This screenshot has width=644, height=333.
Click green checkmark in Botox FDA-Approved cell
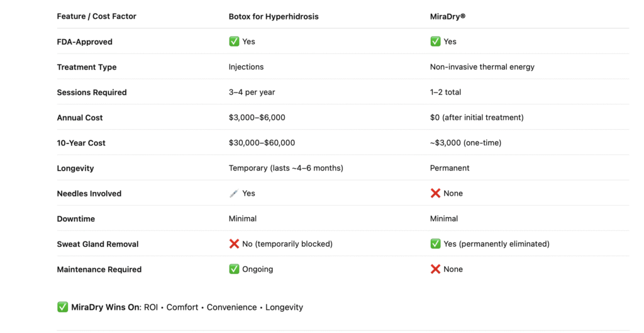tap(234, 42)
